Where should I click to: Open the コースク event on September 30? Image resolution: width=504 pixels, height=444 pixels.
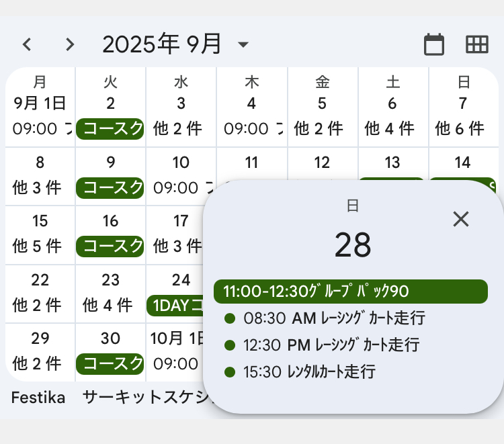click(110, 364)
